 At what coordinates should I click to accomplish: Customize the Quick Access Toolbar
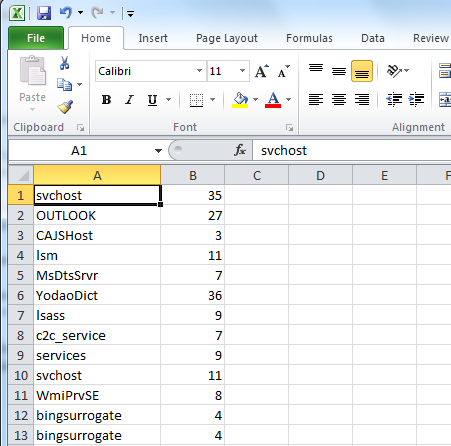pyautogui.click(x=130, y=14)
